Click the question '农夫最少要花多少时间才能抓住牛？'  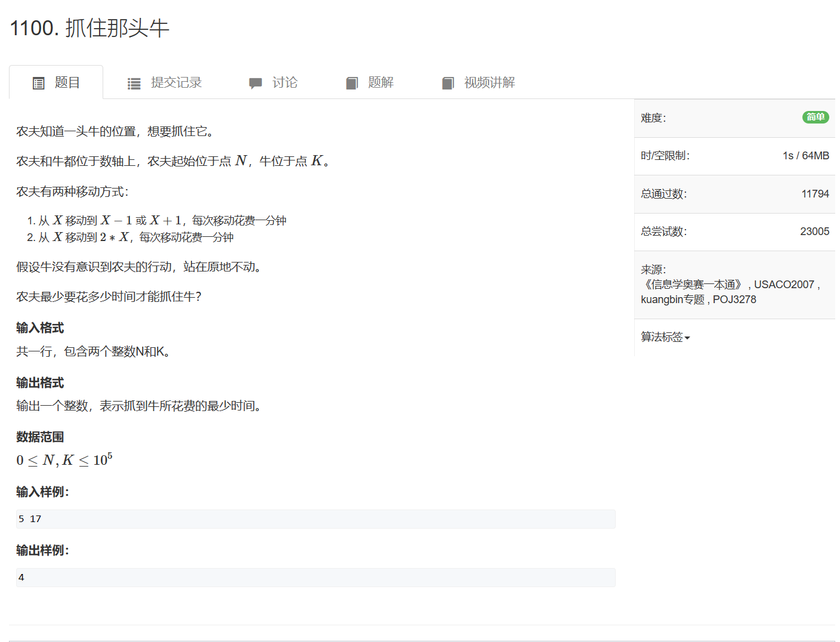(109, 297)
